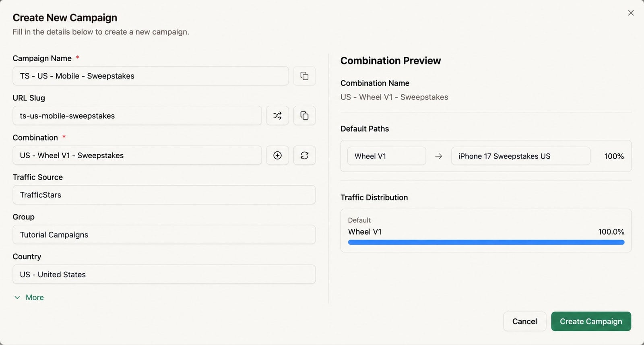Screen dimensions: 644x345
Task: Open the Group dropdown
Action: point(164,235)
